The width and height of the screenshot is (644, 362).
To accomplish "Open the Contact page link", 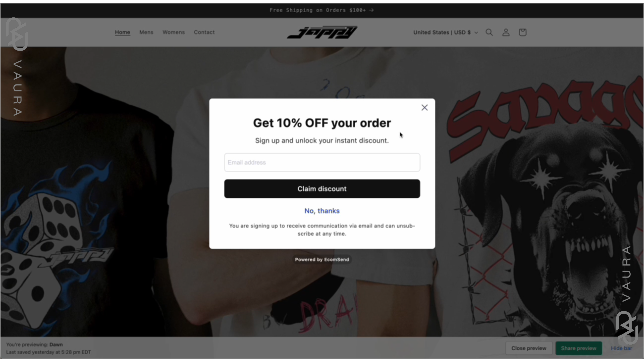I will pyautogui.click(x=204, y=32).
